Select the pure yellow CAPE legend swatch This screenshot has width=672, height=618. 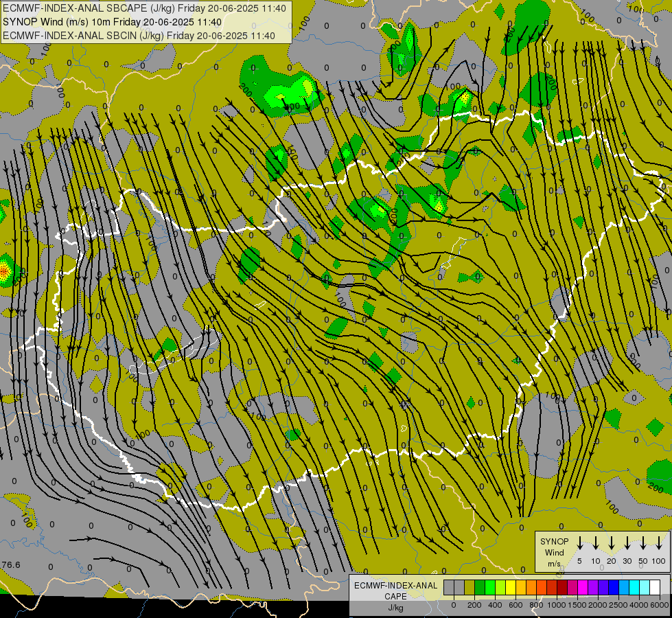(511, 587)
